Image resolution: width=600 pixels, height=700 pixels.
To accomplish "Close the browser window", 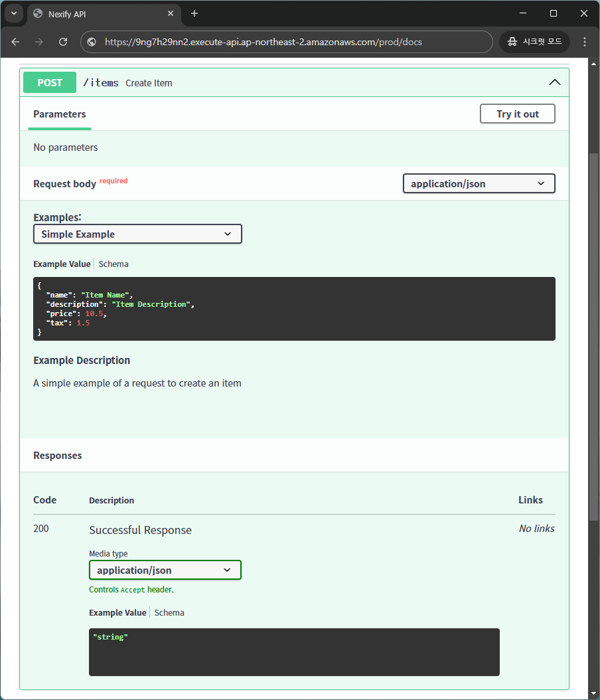I will pyautogui.click(x=583, y=13).
